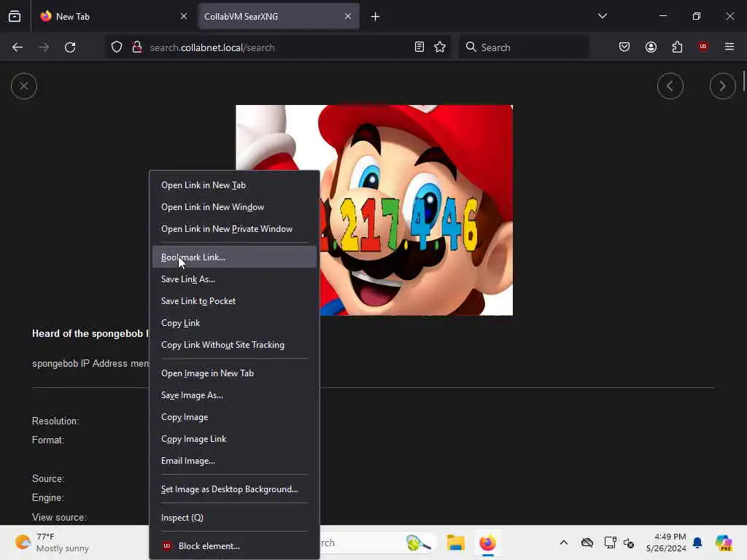
Task: Close the New Tab tab
Action: pyautogui.click(x=184, y=16)
